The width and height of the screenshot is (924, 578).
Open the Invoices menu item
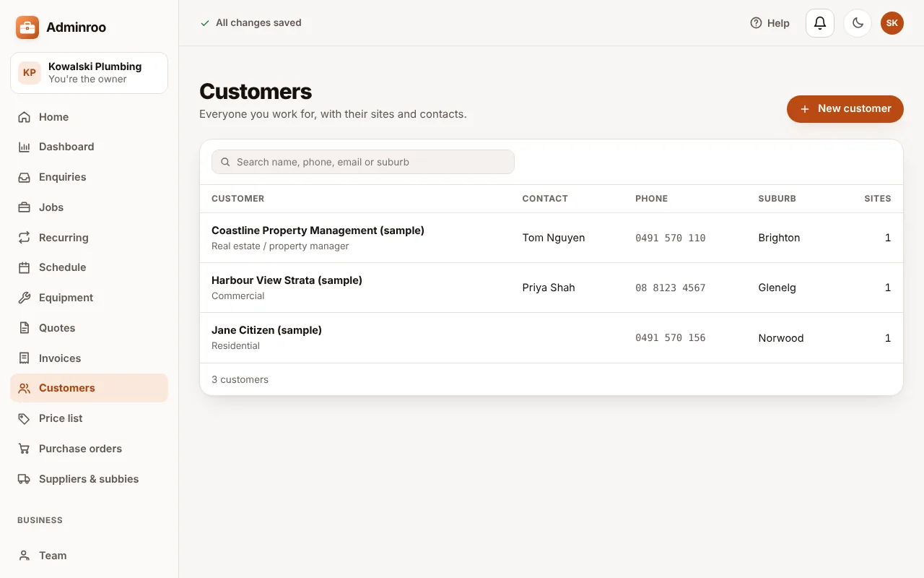pyautogui.click(x=90, y=358)
